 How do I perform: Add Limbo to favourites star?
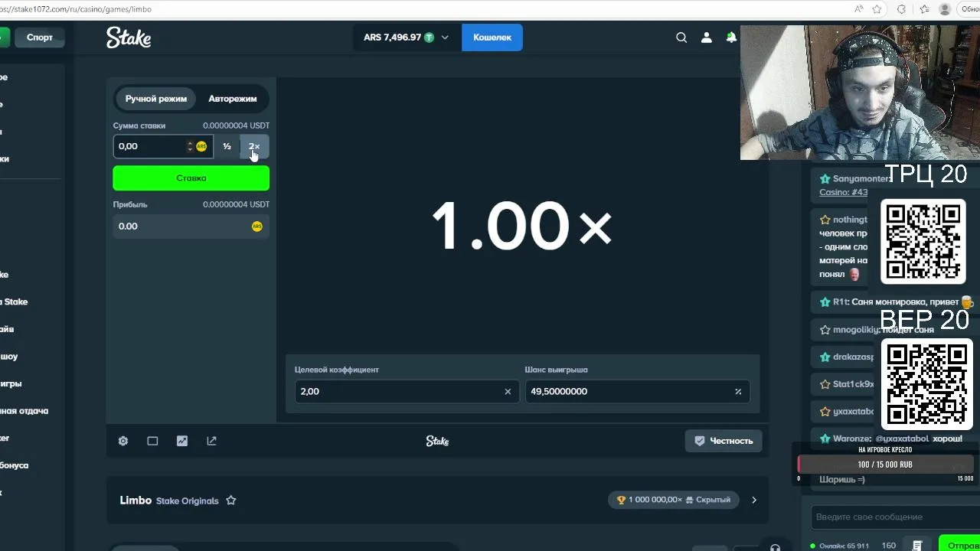coord(231,500)
